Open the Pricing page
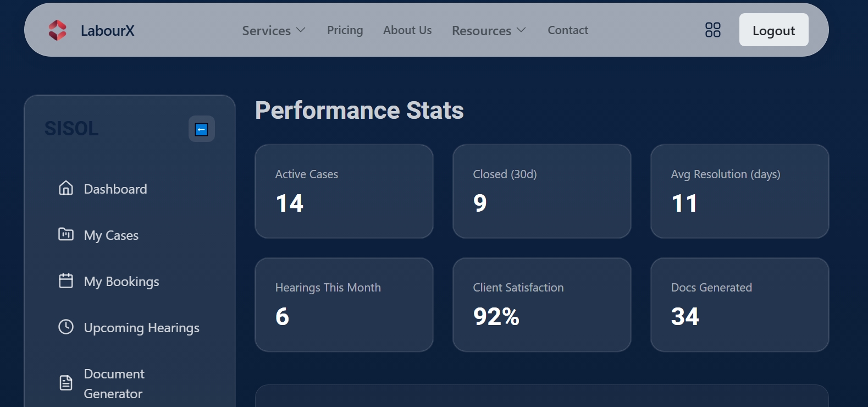This screenshot has height=407, width=868. [345, 30]
